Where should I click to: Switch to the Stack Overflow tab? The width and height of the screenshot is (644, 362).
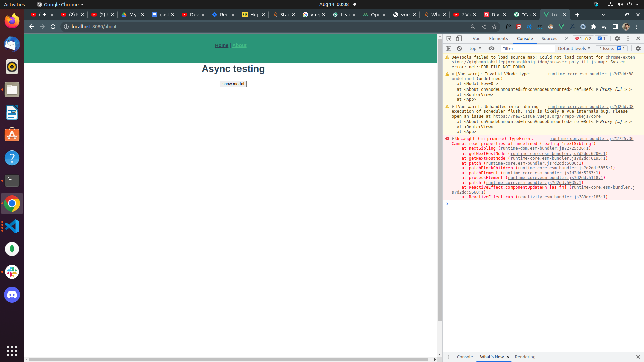(x=283, y=15)
